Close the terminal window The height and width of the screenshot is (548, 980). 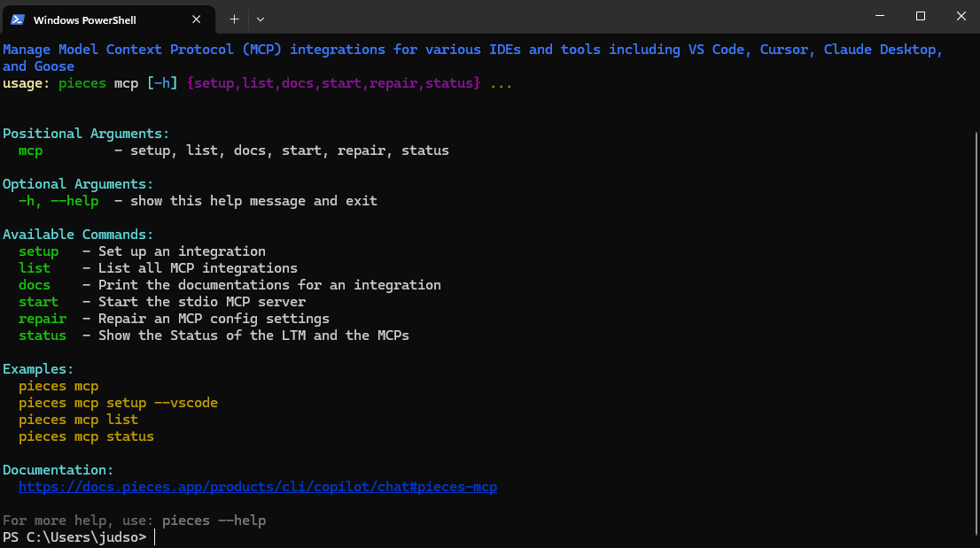(x=961, y=16)
